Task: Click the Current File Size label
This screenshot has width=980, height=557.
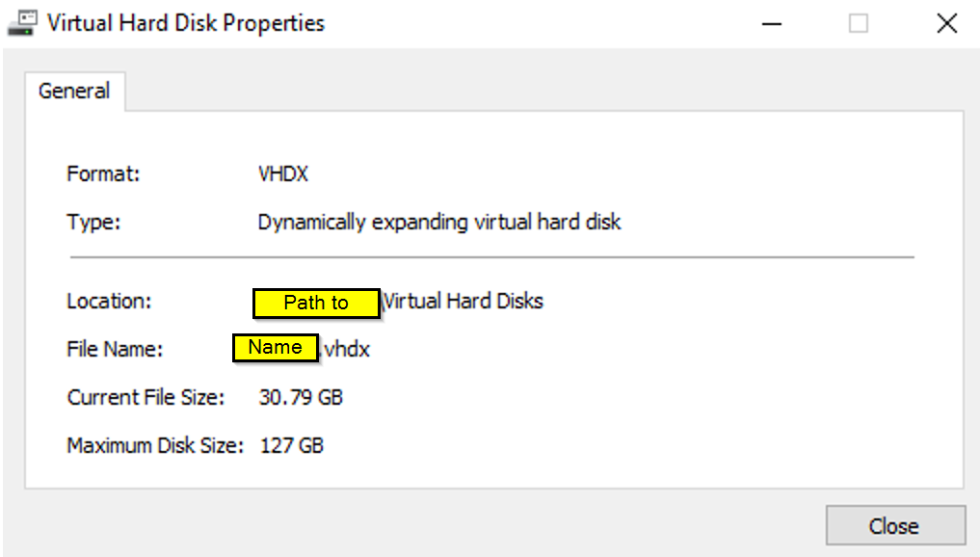Action: pos(146,397)
